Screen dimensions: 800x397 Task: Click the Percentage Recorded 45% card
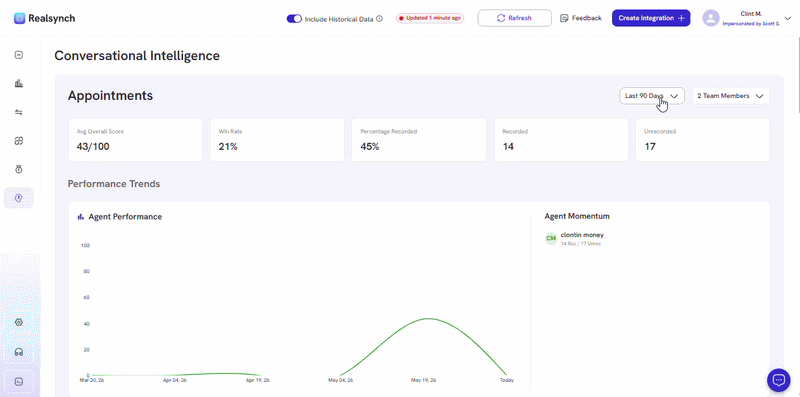[419, 140]
